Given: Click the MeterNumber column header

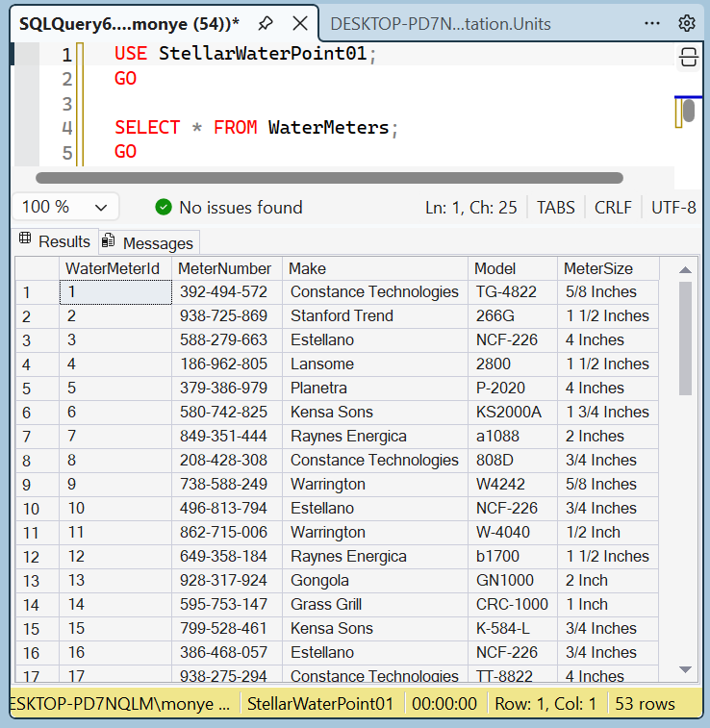Looking at the screenshot, I should (x=227, y=268).
